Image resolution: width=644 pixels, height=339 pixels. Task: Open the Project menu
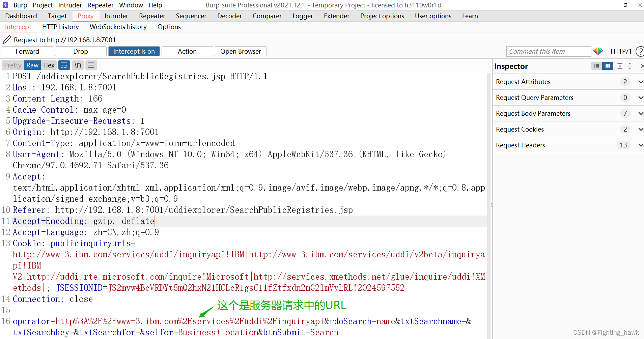coord(43,5)
